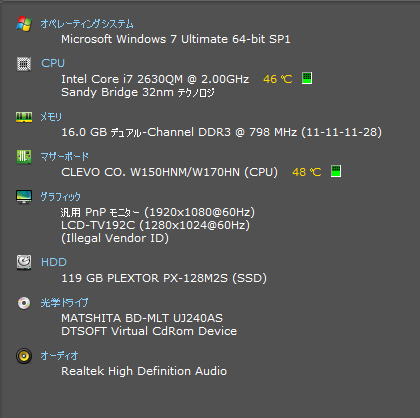The height and width of the screenshot is (418, 420).
Task: Click the optical drive disc icon
Action: (x=24, y=303)
